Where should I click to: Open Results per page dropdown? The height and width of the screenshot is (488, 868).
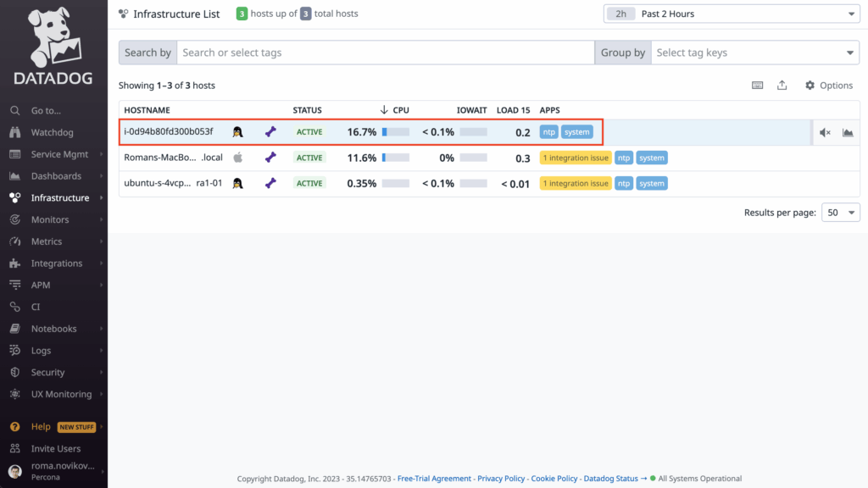(x=841, y=213)
